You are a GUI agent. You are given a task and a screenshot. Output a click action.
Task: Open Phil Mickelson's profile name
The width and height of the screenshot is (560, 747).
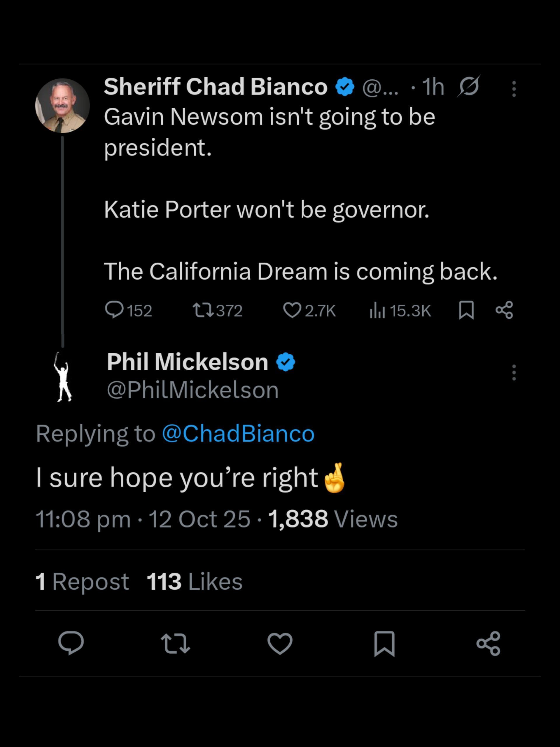[x=187, y=362]
